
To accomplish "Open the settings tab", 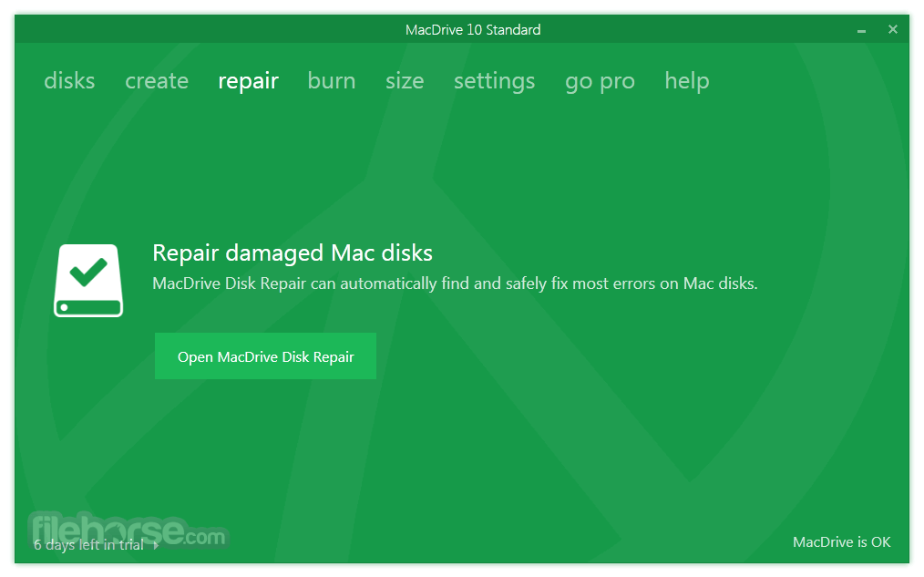I will [495, 81].
